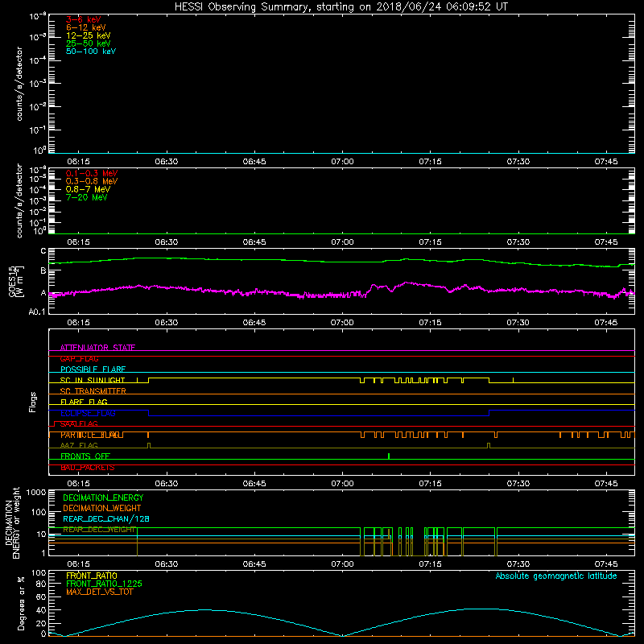Viewport: 644px width, 644px height.
Task: Click the BAD_PACKETS flag label
Action: pyautogui.click(x=88, y=467)
